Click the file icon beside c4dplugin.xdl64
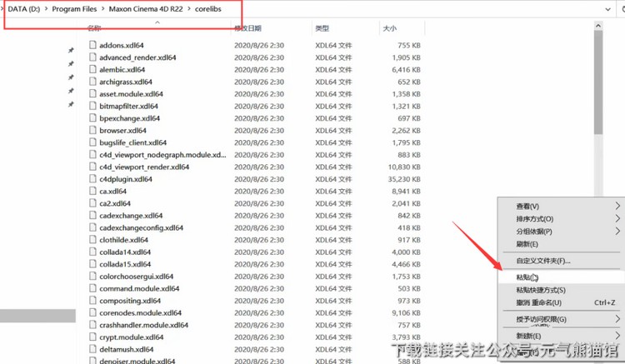This screenshot has width=625, height=364. [x=92, y=179]
